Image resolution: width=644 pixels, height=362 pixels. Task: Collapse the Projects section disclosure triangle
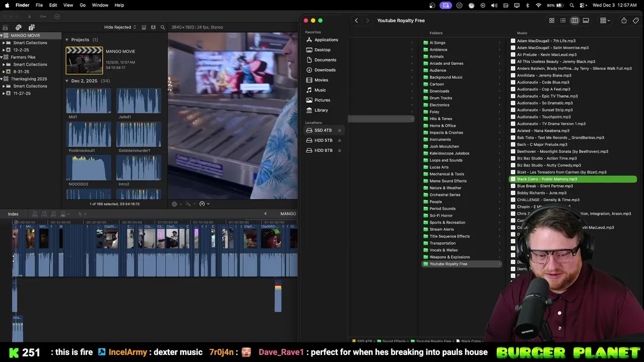(x=66, y=40)
